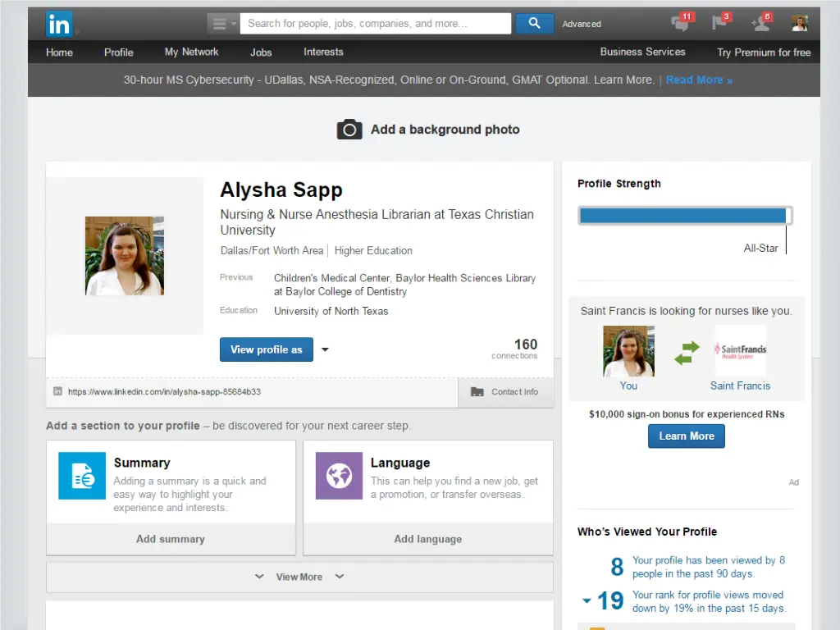The height and width of the screenshot is (630, 840).
Task: Click the All-Star strength label
Action: point(760,248)
